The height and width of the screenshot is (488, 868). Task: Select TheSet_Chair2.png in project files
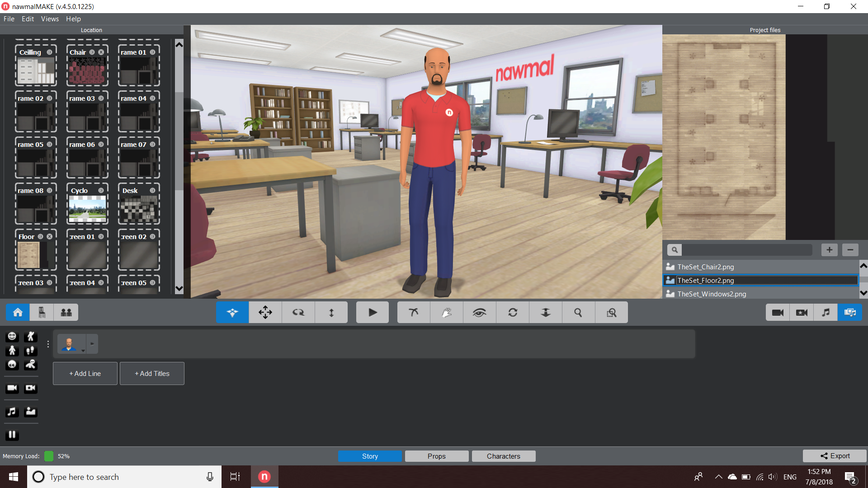761,267
